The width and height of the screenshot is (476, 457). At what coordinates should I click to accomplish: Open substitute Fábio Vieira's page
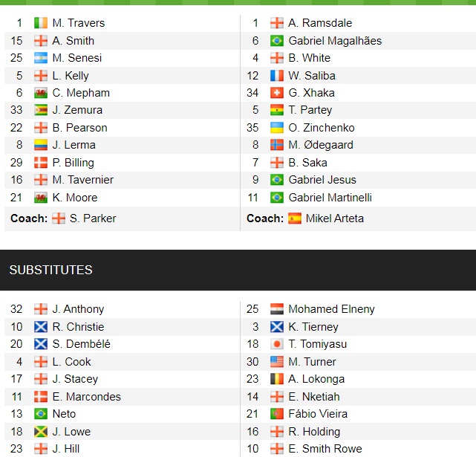(x=318, y=414)
